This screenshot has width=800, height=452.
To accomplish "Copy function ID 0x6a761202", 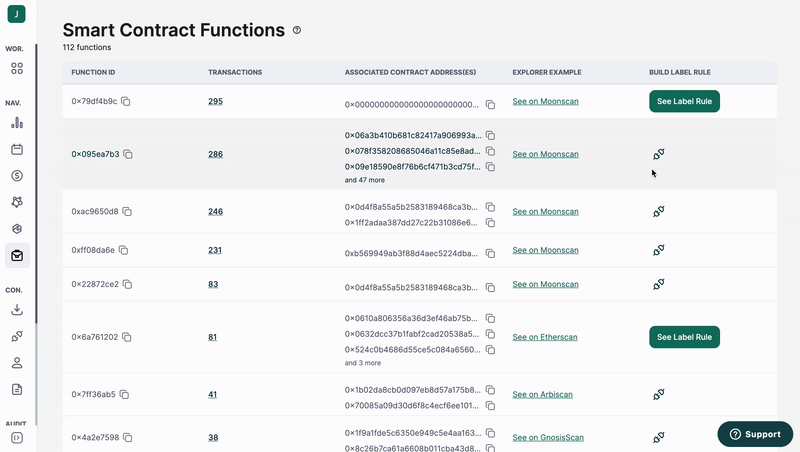I will click(x=127, y=337).
